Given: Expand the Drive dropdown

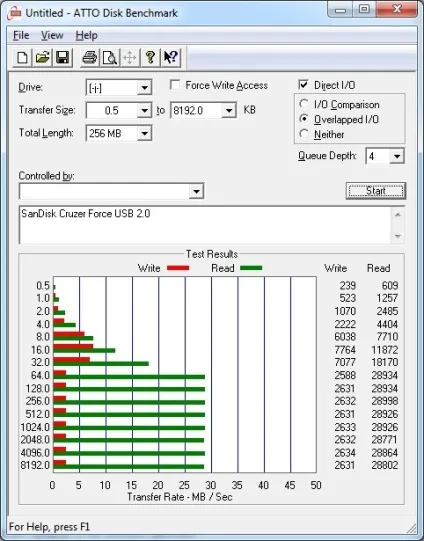Looking at the screenshot, I should pos(145,88).
